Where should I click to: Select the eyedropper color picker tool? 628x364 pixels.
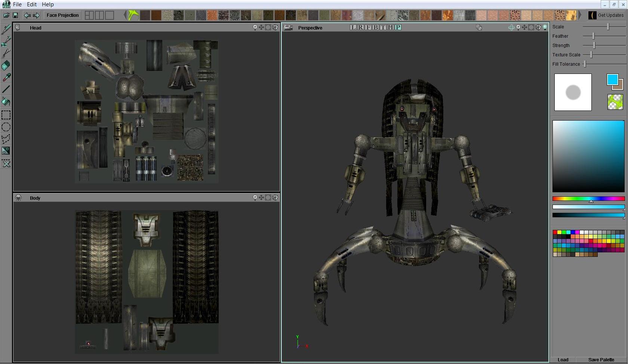(x=6, y=78)
